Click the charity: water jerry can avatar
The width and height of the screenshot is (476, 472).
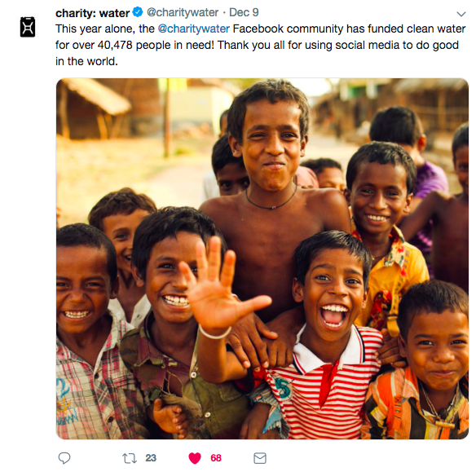click(x=28, y=27)
